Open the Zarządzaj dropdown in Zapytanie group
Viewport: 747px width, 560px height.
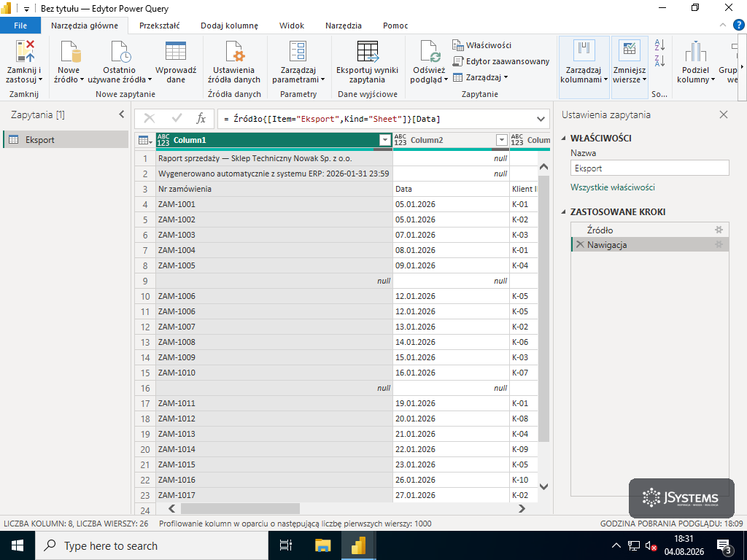480,77
